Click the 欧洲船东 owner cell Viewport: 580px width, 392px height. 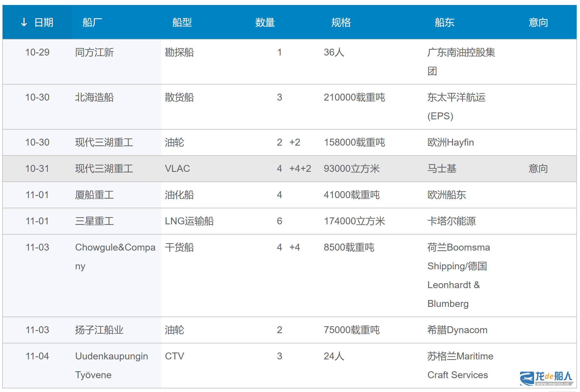[447, 195]
